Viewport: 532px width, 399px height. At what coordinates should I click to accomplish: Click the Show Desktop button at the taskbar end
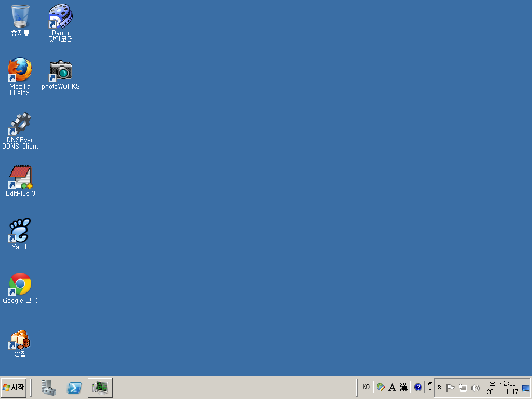526,388
